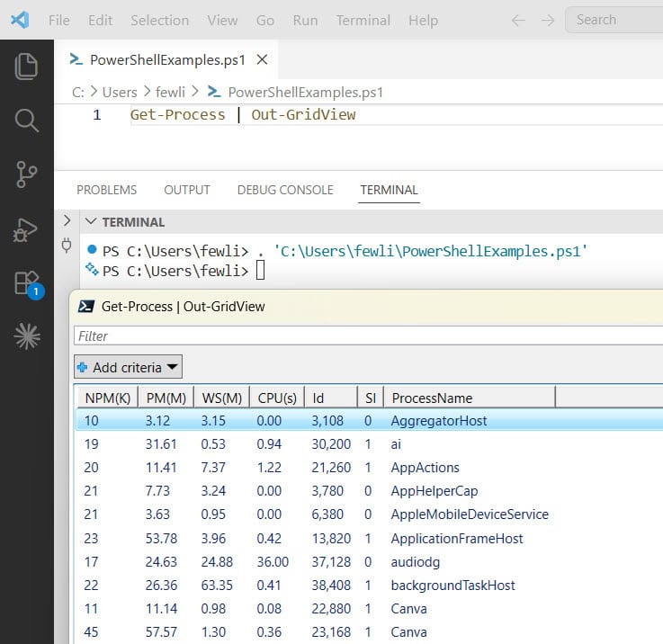The height and width of the screenshot is (644, 663).
Task: Open the View menu
Action: tap(222, 21)
